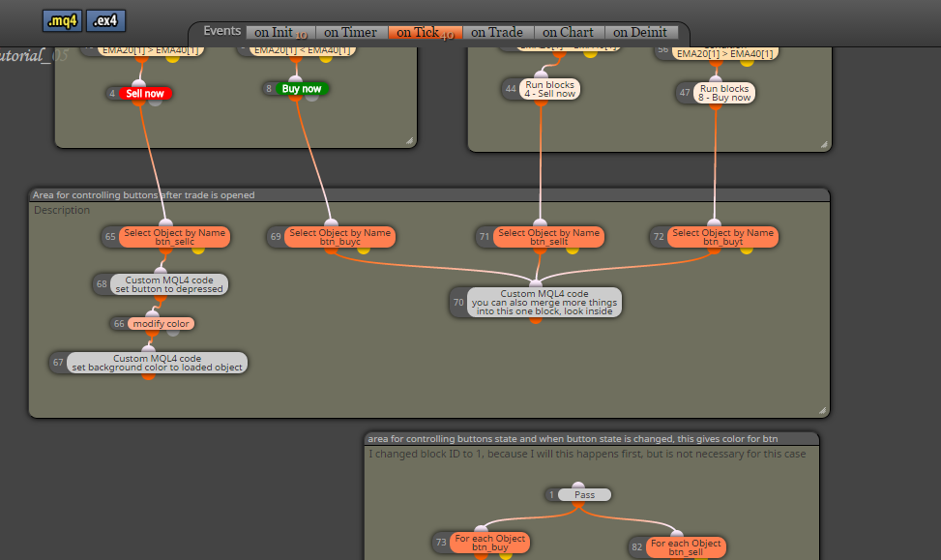The image size is (941, 560).
Task: Open Custom MQL4 code block 70
Action: 544,303
